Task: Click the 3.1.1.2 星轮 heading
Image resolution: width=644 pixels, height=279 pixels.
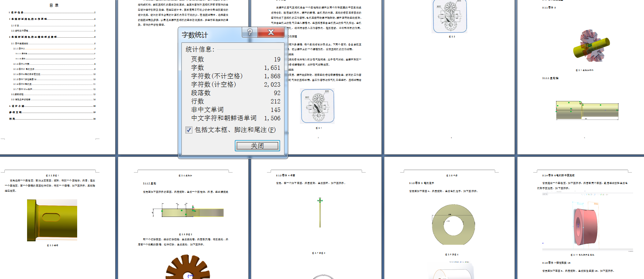Action: pyautogui.click(x=150, y=184)
